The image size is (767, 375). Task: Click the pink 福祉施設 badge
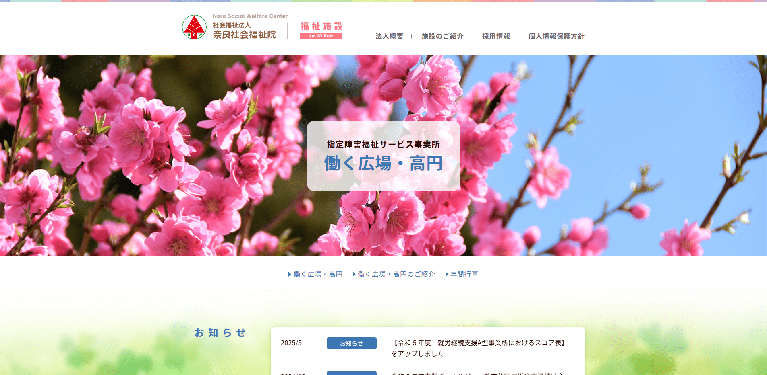point(321,30)
